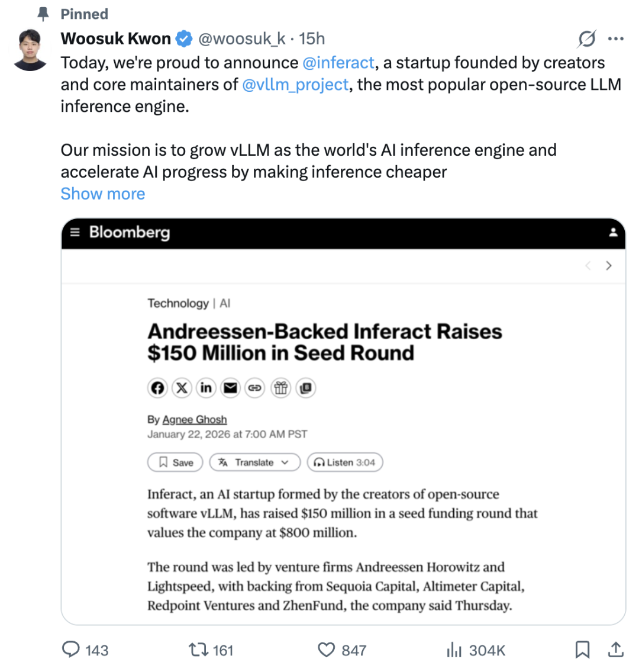The height and width of the screenshot is (672, 639).
Task: Repost this tweet via retweet icon
Action: 199,650
